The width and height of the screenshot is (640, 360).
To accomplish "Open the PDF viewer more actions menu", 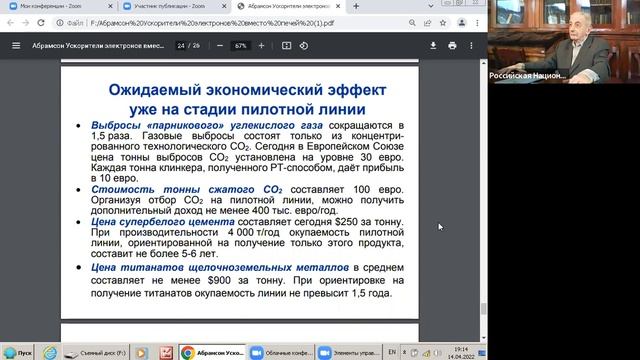I will pyautogui.click(x=471, y=46).
